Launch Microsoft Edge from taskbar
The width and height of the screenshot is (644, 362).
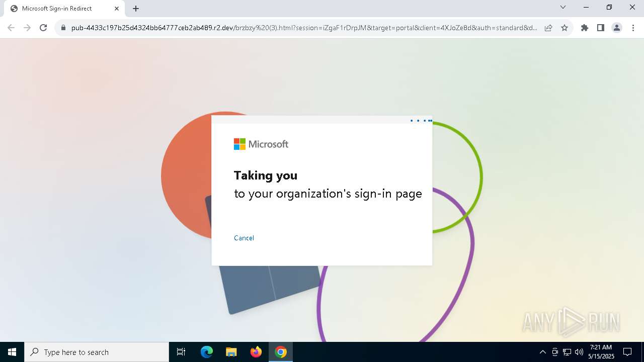pyautogui.click(x=207, y=352)
